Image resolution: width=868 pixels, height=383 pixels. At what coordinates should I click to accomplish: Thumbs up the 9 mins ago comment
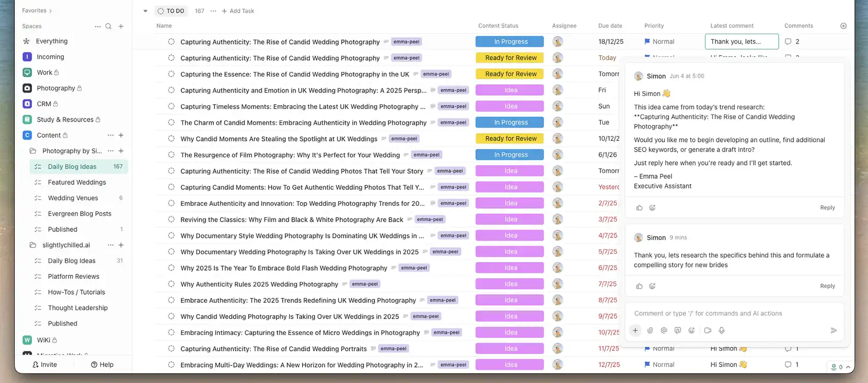639,286
